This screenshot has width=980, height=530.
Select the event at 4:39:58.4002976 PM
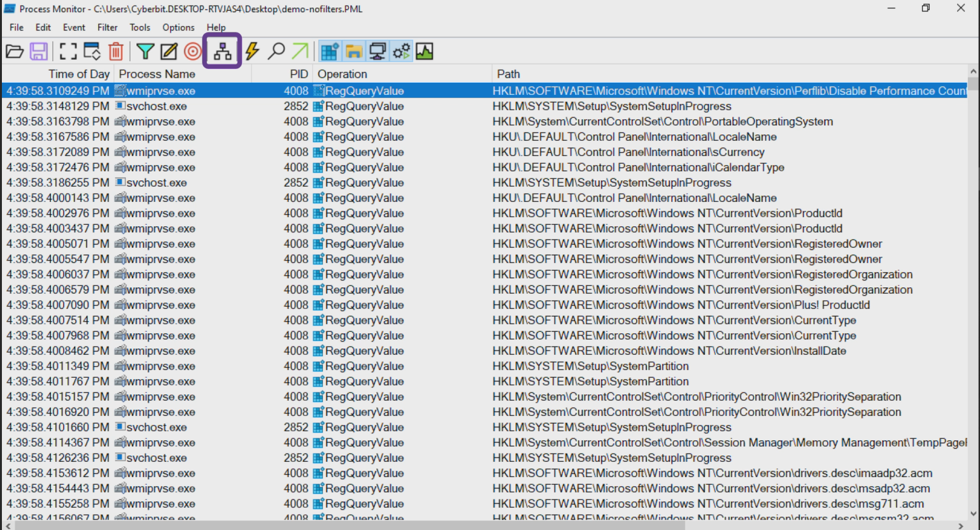[485, 213]
